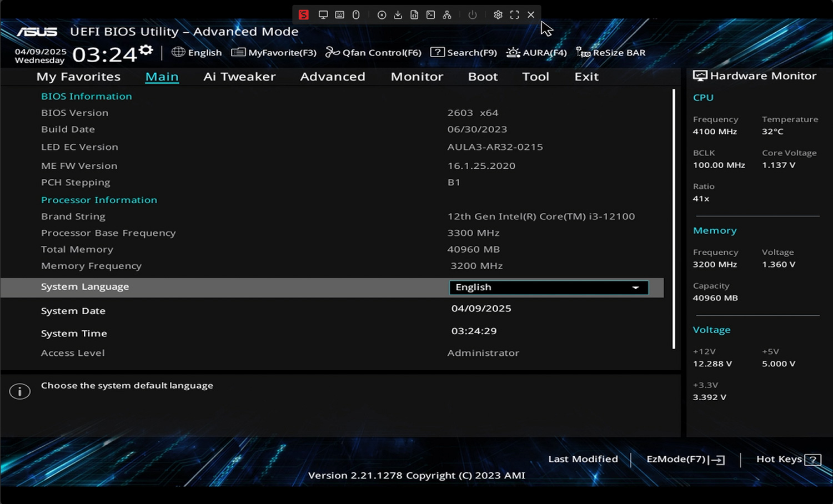This screenshot has height=504, width=833.
Task: Click the gear icon beside the clock
Action: [x=146, y=50]
